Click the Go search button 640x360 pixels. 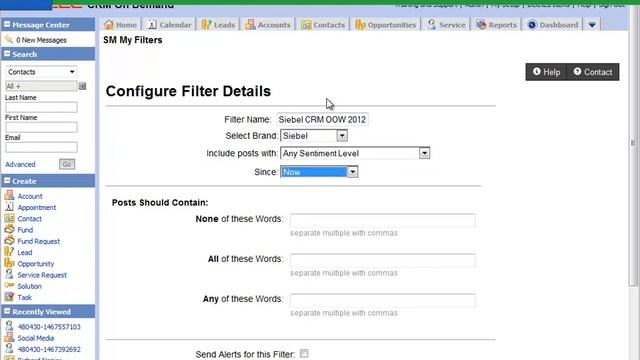pyautogui.click(x=67, y=164)
